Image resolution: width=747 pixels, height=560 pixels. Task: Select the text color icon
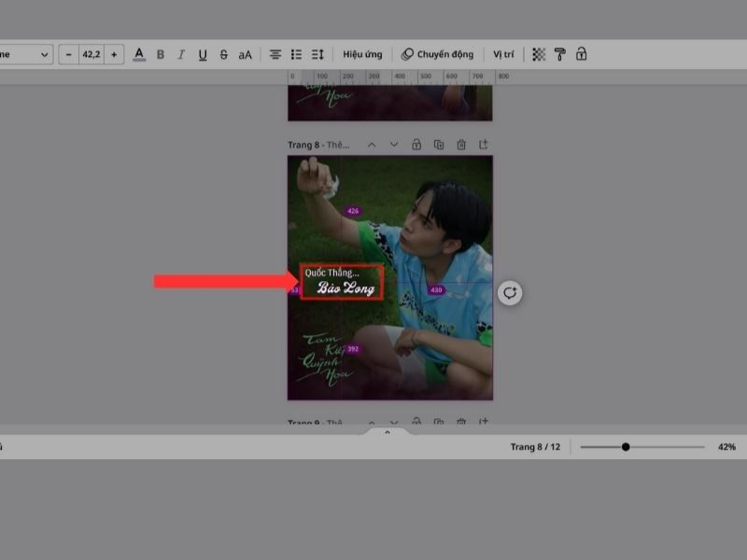(138, 54)
